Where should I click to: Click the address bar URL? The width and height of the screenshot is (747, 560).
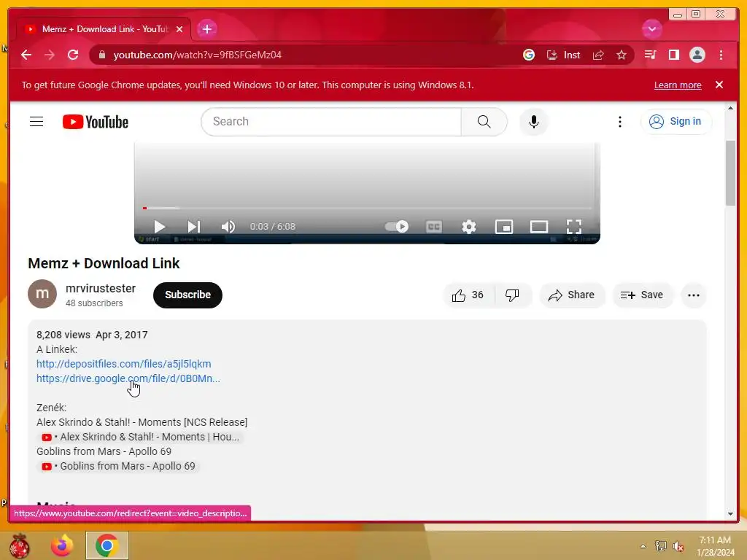pos(197,55)
